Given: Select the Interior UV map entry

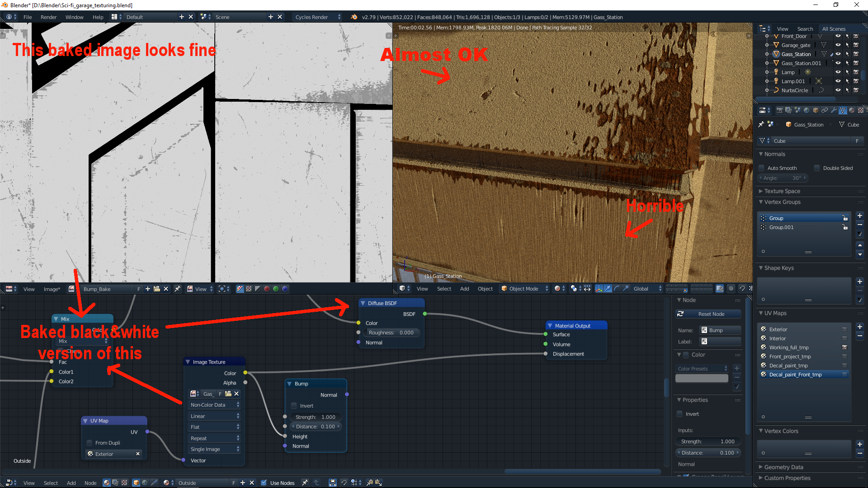Looking at the screenshot, I should click(x=778, y=338).
